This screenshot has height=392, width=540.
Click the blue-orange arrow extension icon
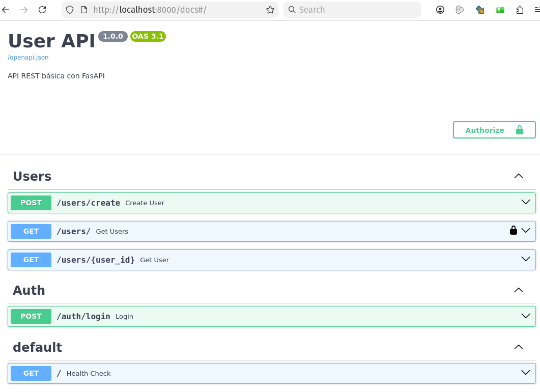480,10
